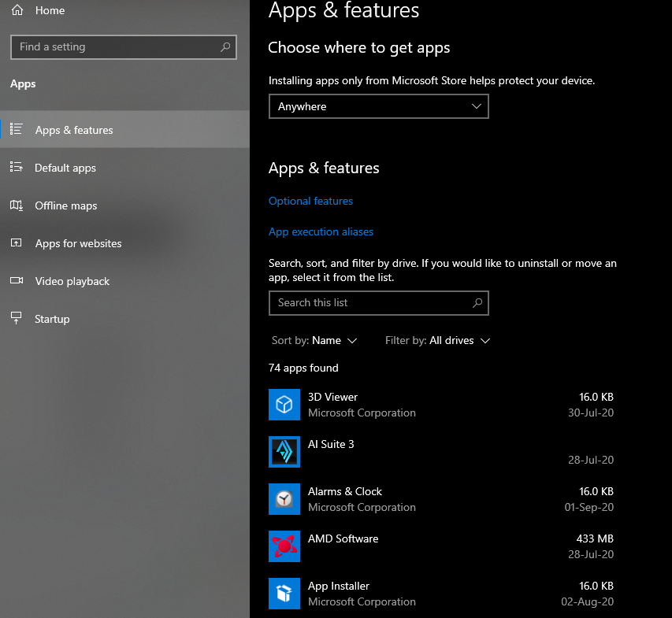Screen dimensions: 672x618
Task: Click the App execution aliases link
Action: 321,231
